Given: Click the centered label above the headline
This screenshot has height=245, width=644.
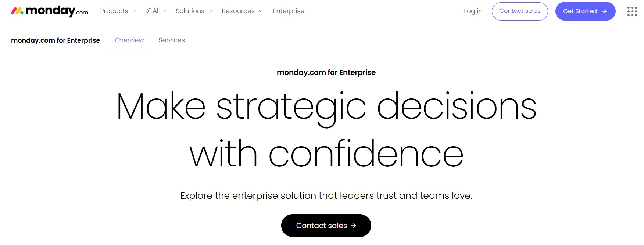Looking at the screenshot, I should point(326,72).
